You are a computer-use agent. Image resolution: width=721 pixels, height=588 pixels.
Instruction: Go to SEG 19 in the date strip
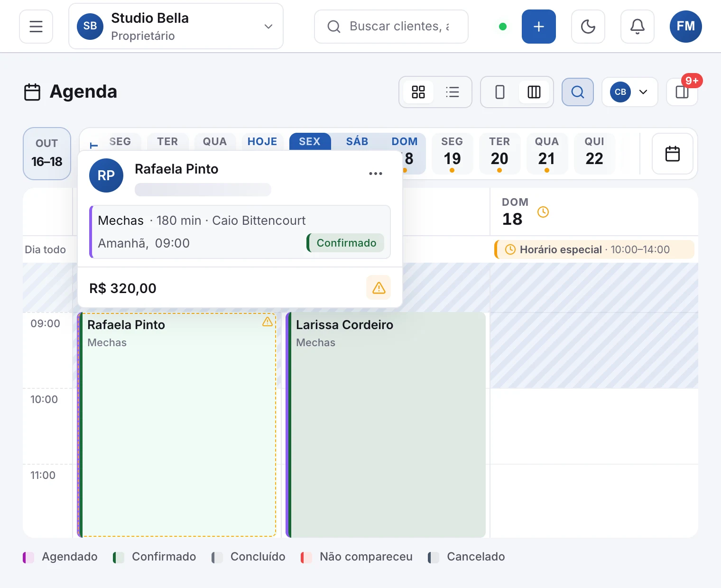coord(452,154)
